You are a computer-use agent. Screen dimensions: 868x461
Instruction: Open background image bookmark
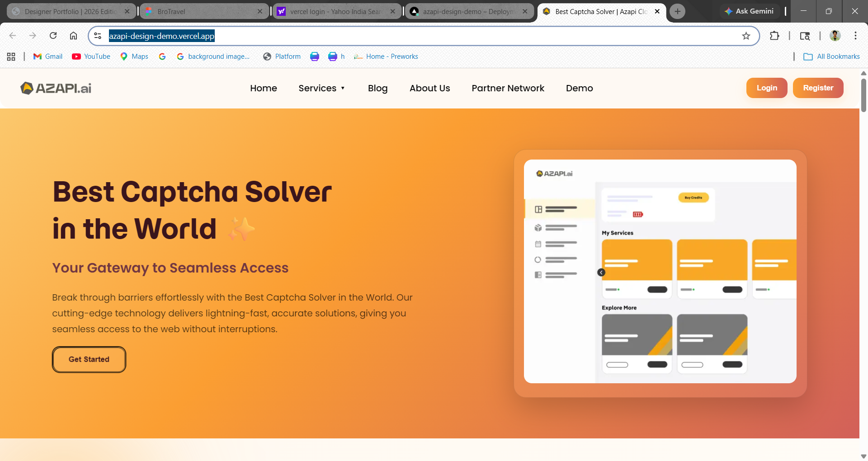213,56
